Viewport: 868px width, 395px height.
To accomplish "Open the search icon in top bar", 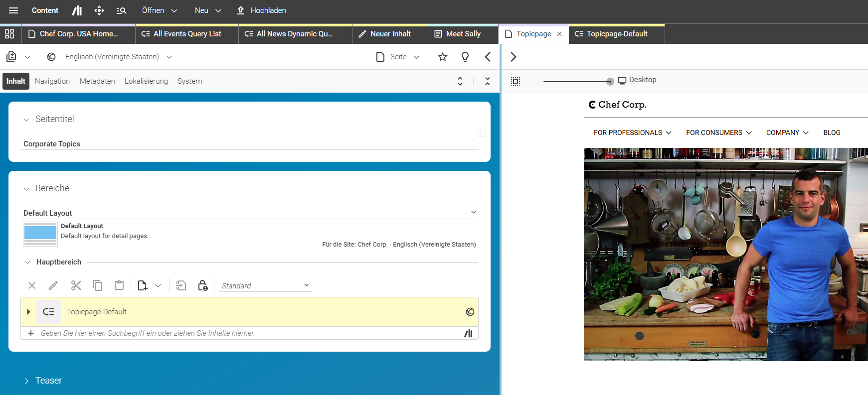I will coord(121,10).
